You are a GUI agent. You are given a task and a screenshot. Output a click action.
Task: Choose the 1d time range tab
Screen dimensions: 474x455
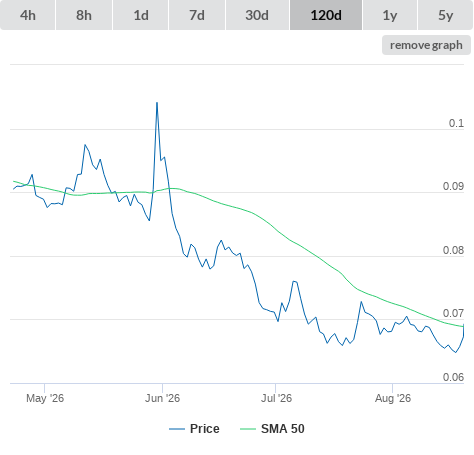141,15
